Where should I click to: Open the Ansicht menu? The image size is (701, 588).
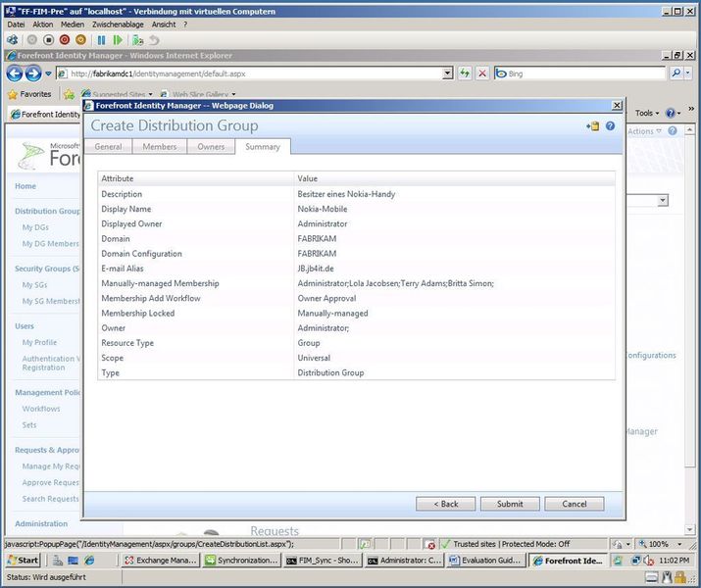(163, 24)
